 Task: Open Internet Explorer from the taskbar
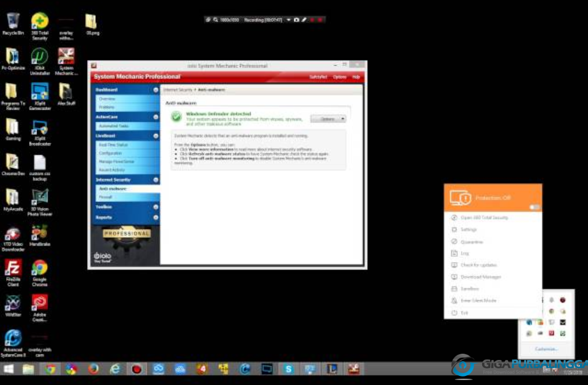115,369
